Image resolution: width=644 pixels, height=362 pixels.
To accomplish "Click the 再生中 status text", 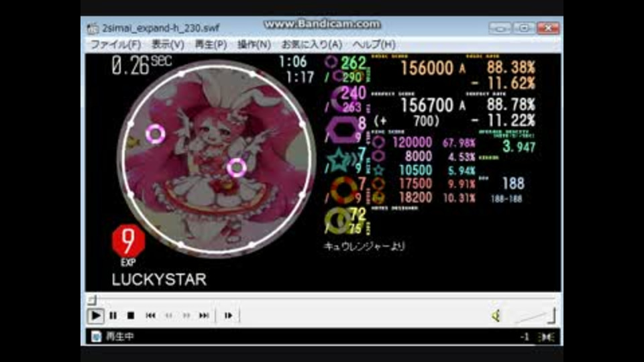I will [120, 337].
